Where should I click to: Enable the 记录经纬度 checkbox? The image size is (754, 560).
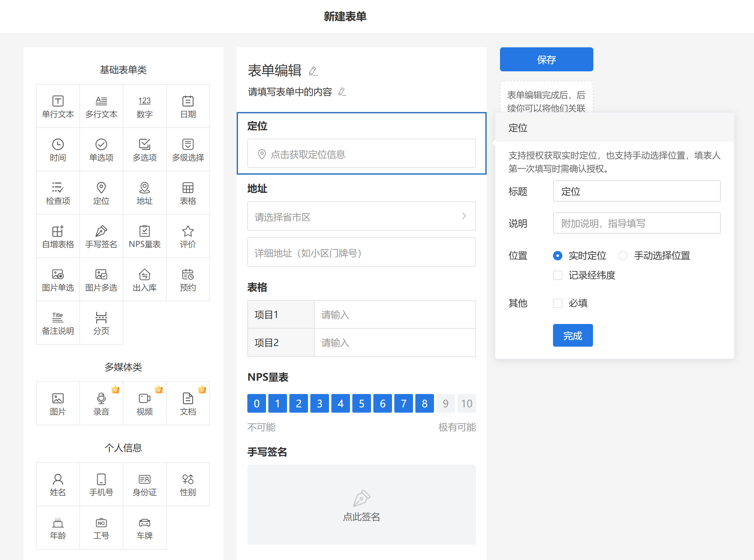pos(558,275)
